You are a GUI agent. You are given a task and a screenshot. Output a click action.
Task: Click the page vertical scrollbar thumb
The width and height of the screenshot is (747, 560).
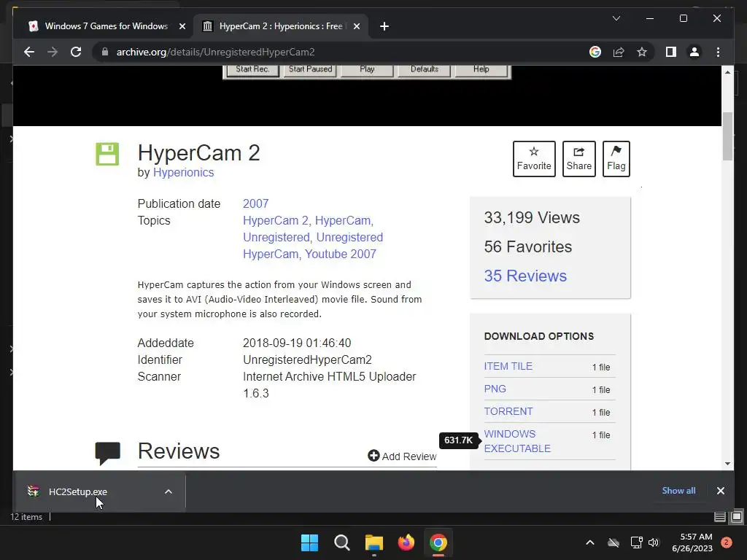coord(727,136)
